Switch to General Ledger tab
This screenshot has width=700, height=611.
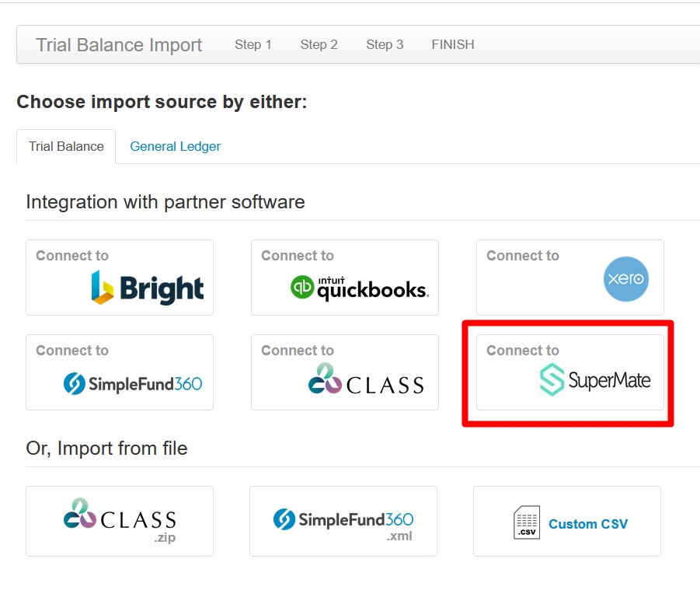(175, 146)
